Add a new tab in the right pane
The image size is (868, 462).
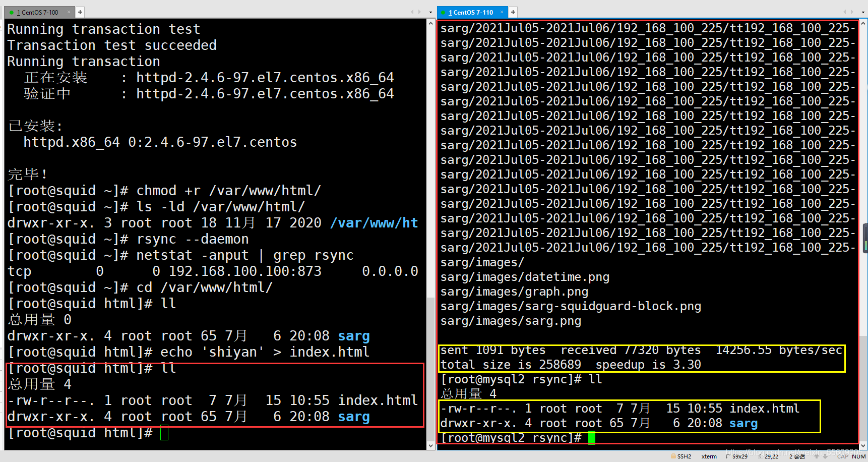pyautogui.click(x=513, y=12)
